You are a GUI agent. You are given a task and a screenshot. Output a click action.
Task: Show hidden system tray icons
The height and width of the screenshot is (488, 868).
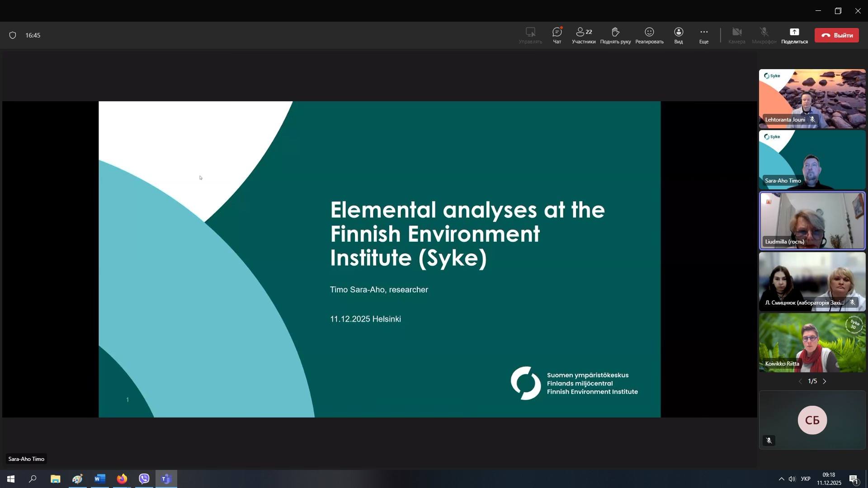[781, 479]
